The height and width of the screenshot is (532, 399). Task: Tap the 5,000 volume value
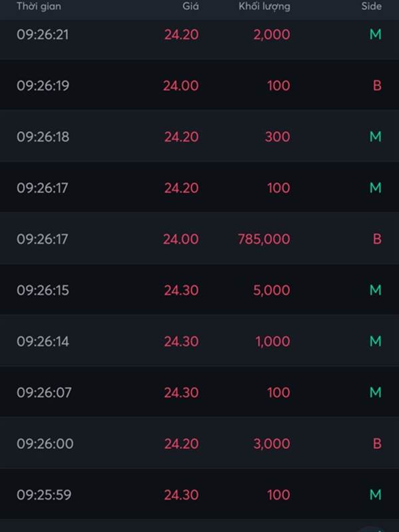point(271,291)
